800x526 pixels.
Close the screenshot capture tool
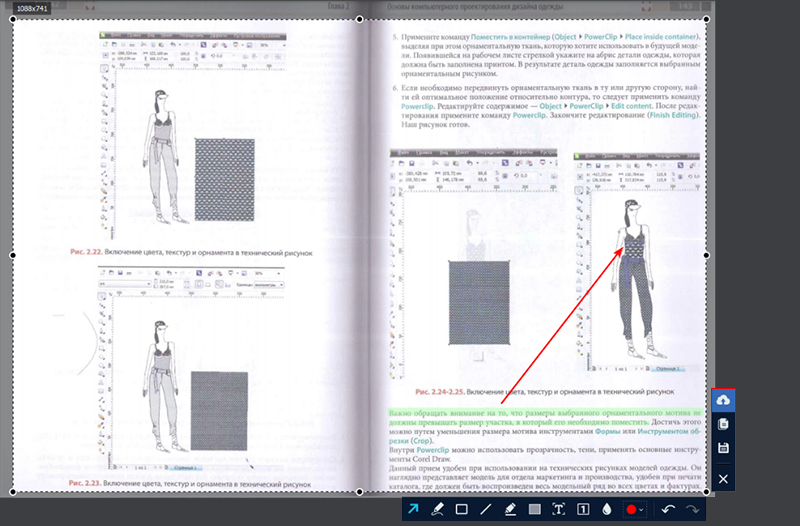pos(723,480)
